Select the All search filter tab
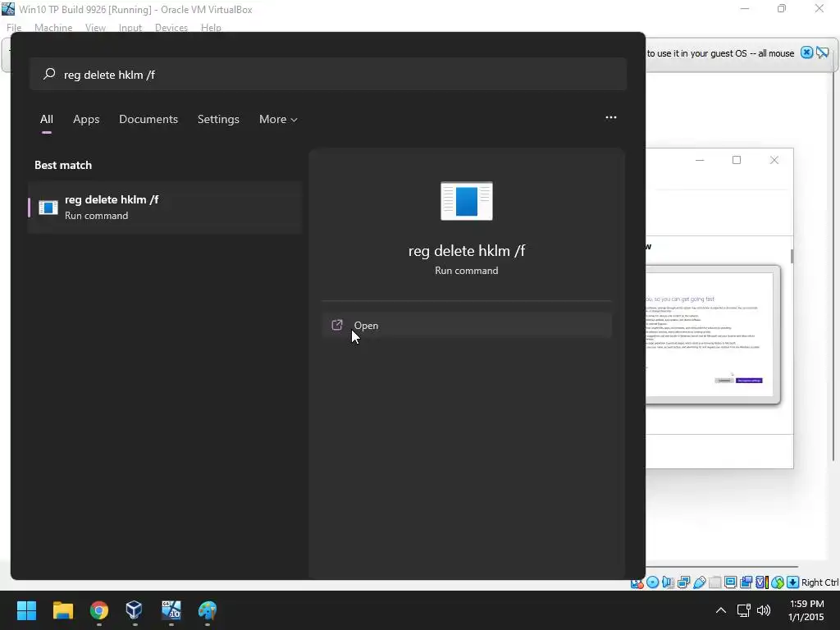840x630 pixels. click(47, 119)
